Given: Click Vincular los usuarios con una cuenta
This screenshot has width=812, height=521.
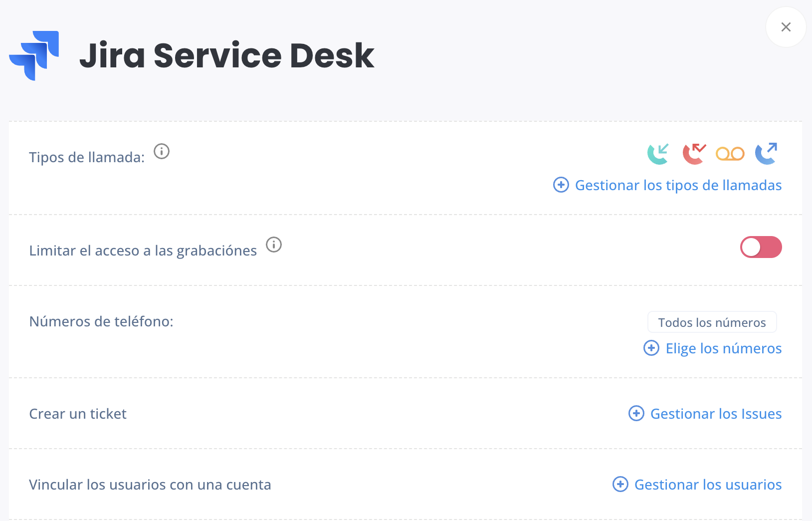Looking at the screenshot, I should tap(150, 485).
